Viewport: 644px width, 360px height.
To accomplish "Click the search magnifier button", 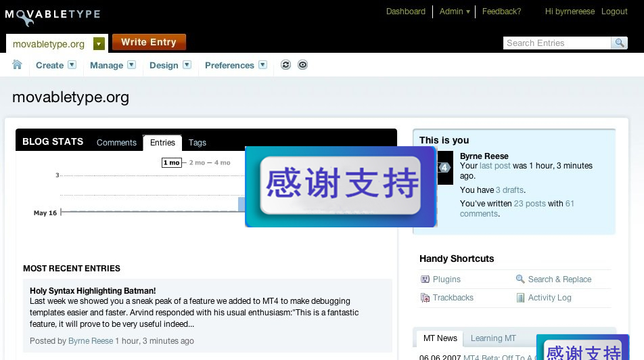I will pyautogui.click(x=620, y=43).
